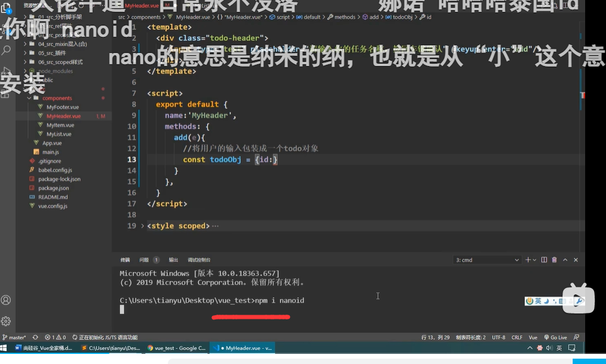This screenshot has height=364, width=606.
Task: Open README.md in the explorer
Action: (53, 197)
